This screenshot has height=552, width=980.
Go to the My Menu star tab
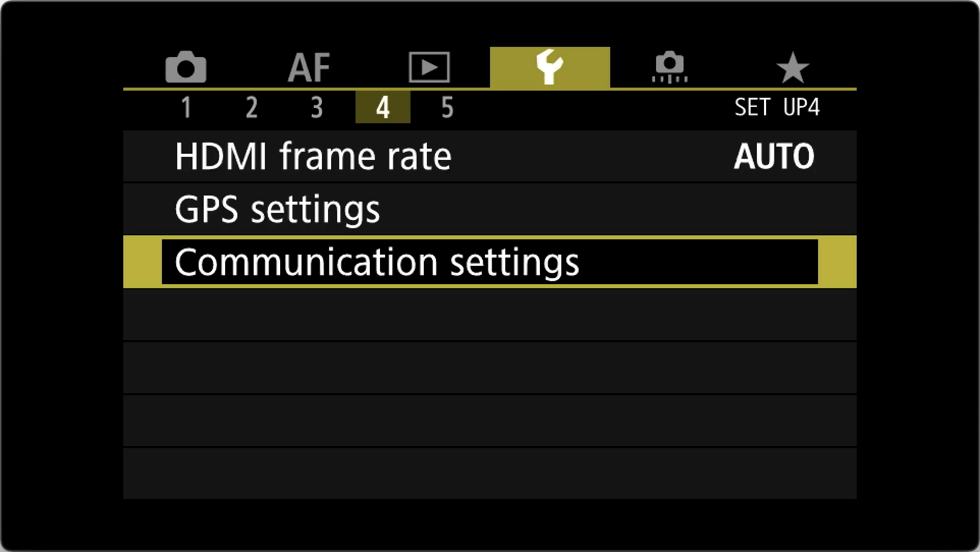793,67
